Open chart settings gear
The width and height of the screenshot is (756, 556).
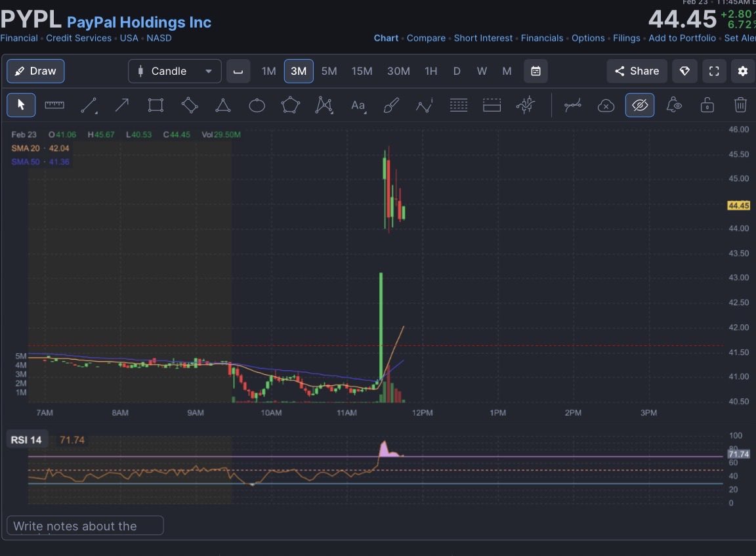point(743,72)
